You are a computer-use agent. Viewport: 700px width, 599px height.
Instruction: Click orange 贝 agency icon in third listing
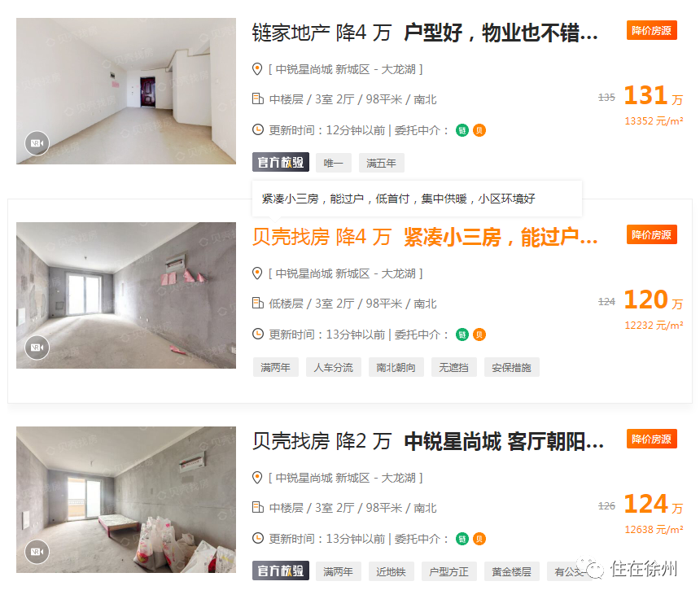[479, 539]
